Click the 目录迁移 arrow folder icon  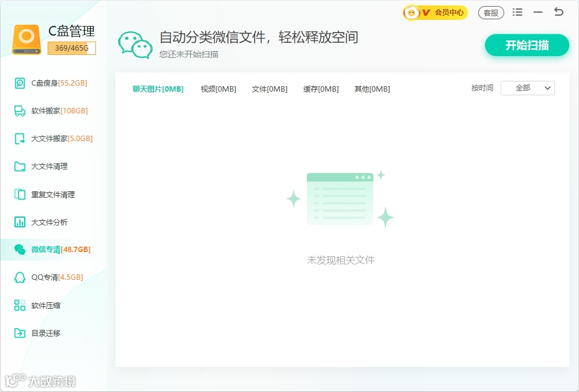point(19,333)
